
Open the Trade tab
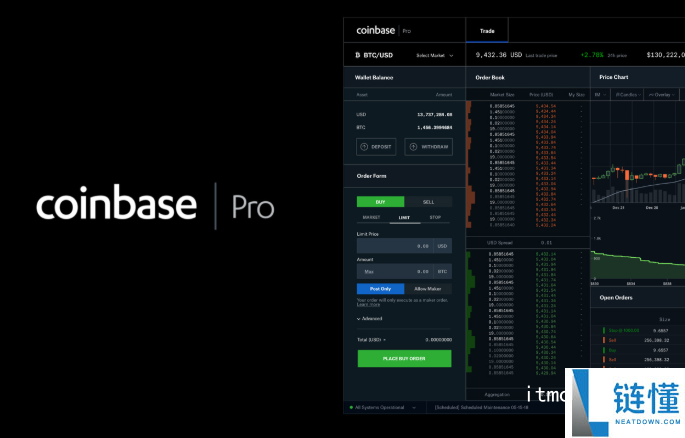point(487,31)
